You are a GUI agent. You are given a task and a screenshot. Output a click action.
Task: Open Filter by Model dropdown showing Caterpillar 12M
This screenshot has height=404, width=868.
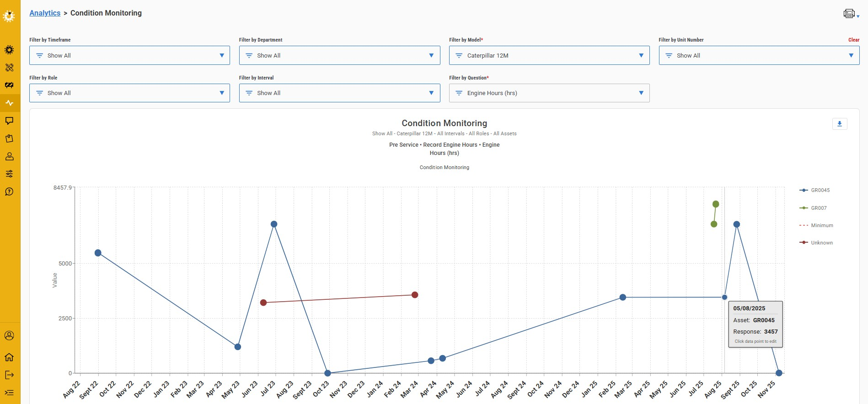[x=549, y=55]
